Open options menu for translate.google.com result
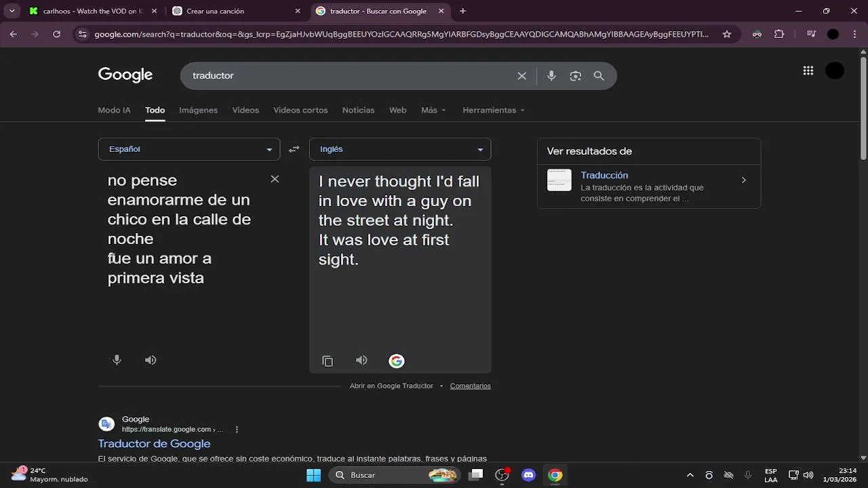This screenshot has width=868, height=488. click(x=237, y=429)
